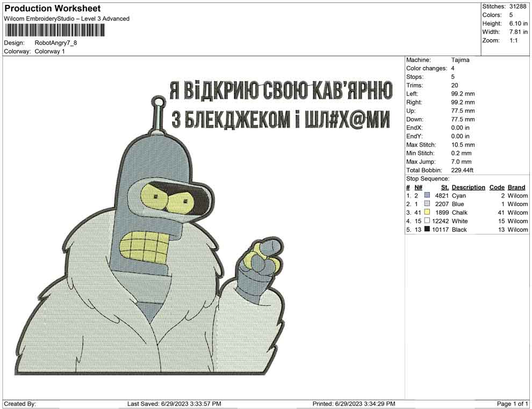The height and width of the screenshot is (409, 532).
Task: Click the 'Colorway 1' value
Action: pos(49,52)
